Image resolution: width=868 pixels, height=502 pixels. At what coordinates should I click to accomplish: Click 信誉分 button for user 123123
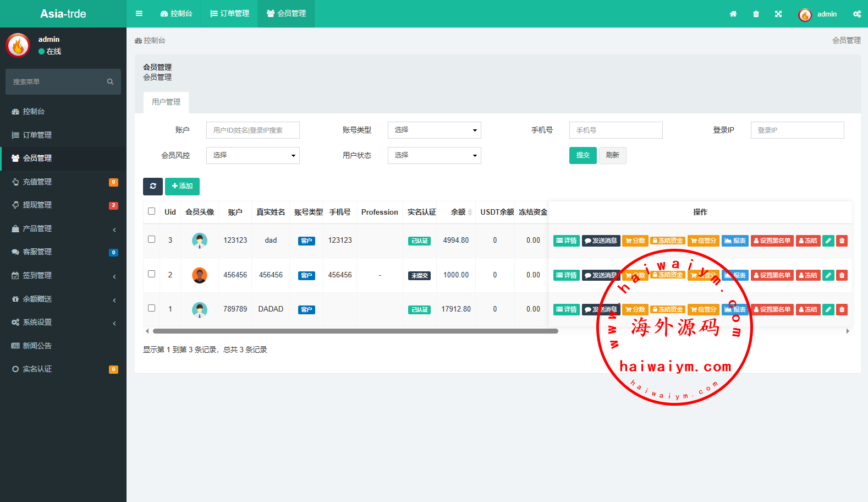pyautogui.click(x=704, y=241)
